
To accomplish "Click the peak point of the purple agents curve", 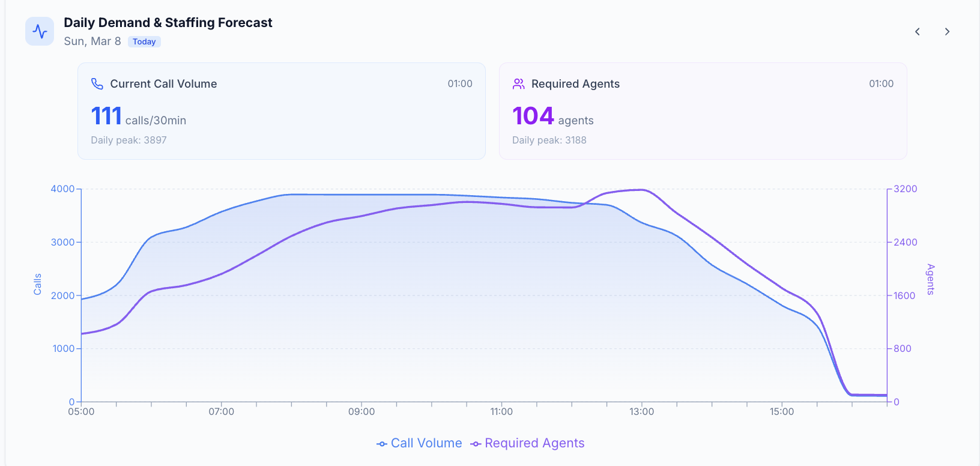I will pyautogui.click(x=638, y=190).
